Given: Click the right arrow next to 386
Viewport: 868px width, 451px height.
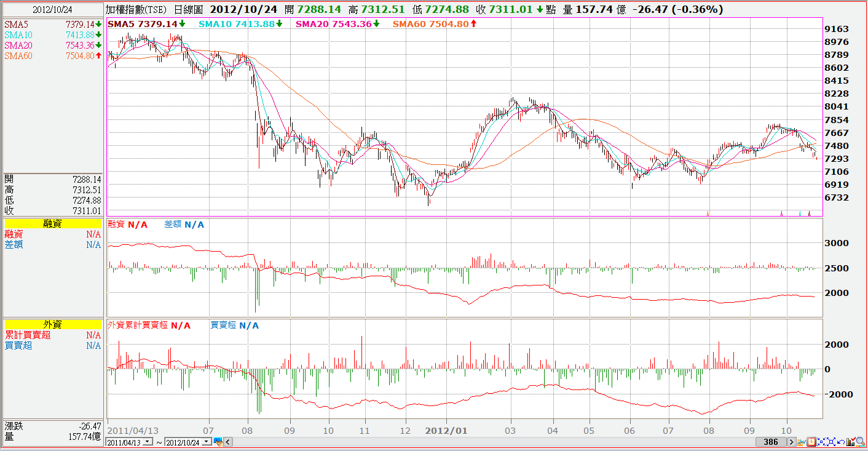Looking at the screenshot, I should (x=792, y=442).
